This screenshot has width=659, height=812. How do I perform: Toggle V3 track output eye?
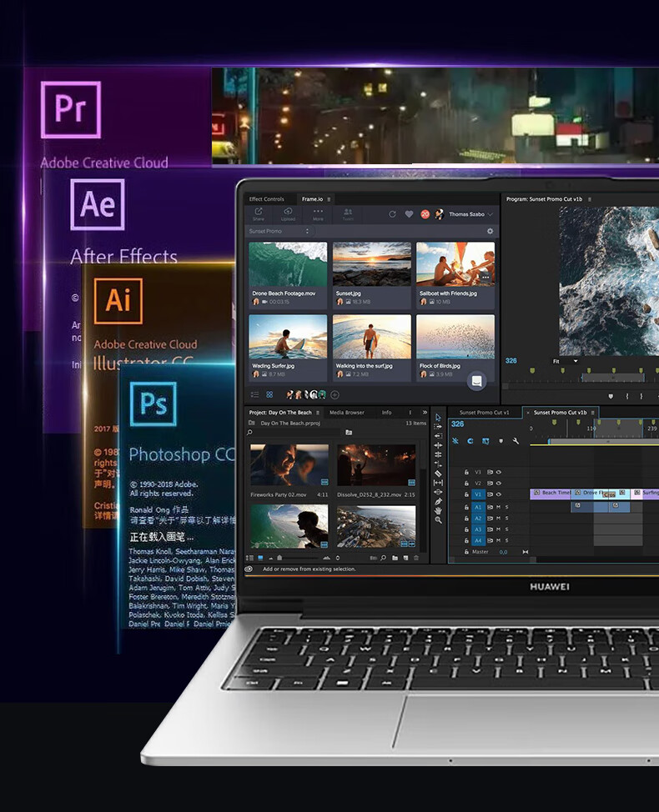tap(499, 473)
